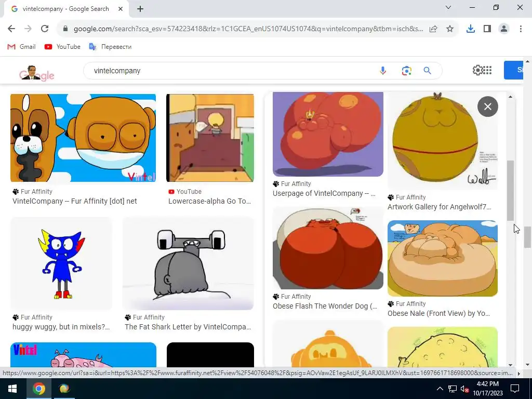Open Obese Flash The Wonder Dog image
The image size is (532, 399).
[x=328, y=248]
